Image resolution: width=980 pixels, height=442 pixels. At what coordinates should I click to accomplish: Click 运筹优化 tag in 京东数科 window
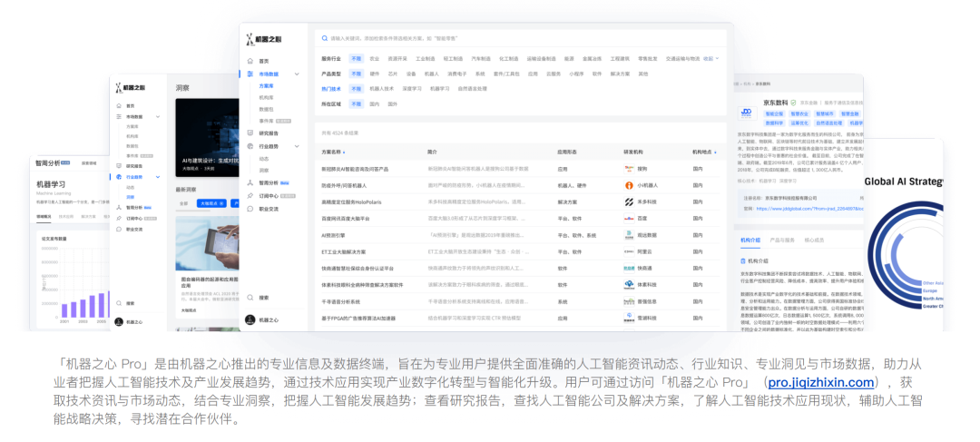[799, 123]
